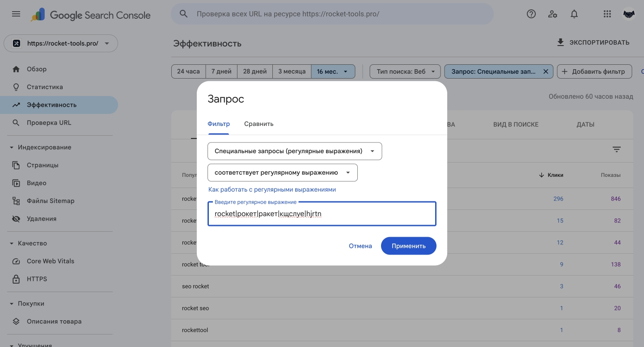
Task: Open Файлы Sitemap section
Action: tap(59, 201)
